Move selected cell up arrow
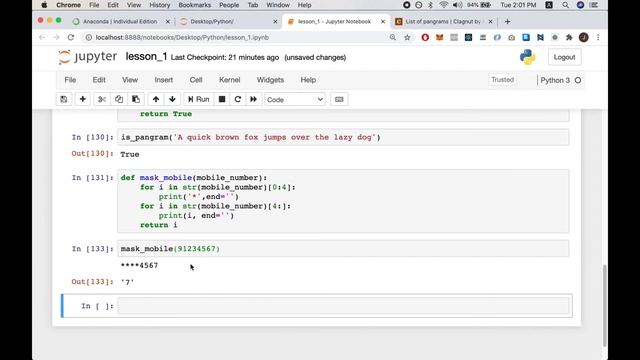 [156, 99]
